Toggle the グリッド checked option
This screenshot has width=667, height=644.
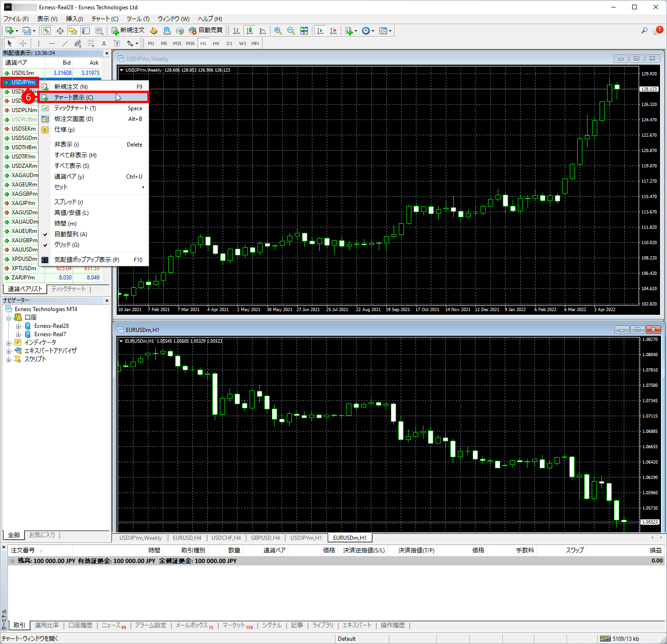(66, 245)
